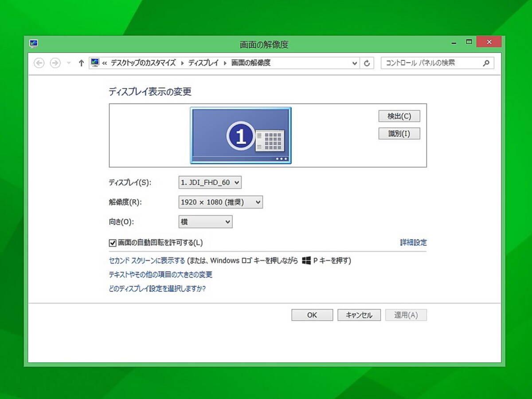The image size is (532, 399).
Task: Click the どのディスプレイ設定を選択しますか? link
Action: click(157, 288)
